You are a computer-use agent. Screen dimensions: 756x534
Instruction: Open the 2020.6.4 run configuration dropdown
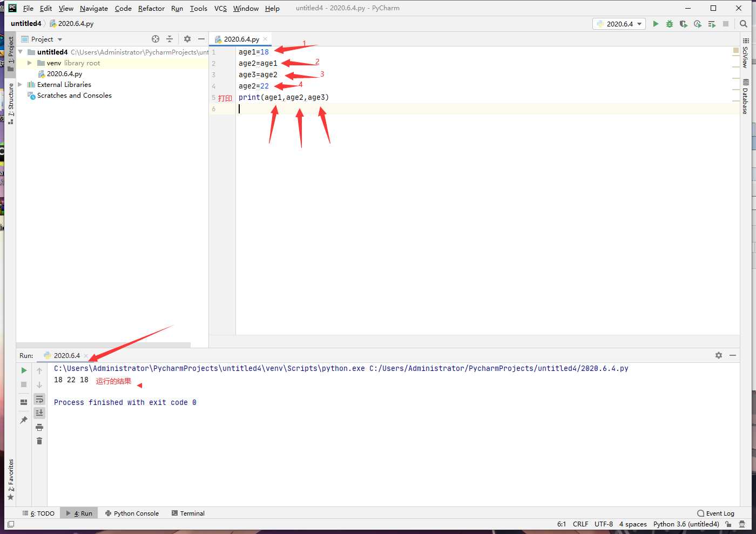[619, 24]
